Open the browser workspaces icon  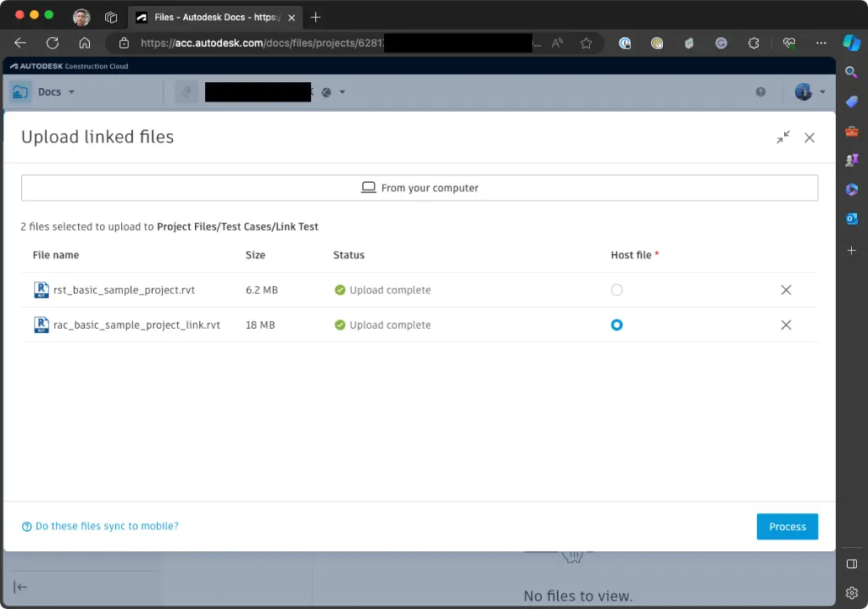(x=111, y=18)
